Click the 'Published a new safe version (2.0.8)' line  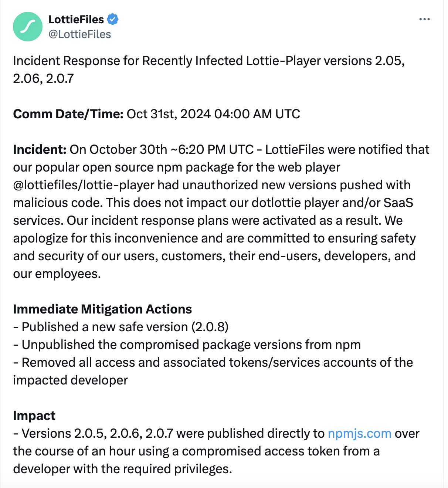tap(125, 327)
